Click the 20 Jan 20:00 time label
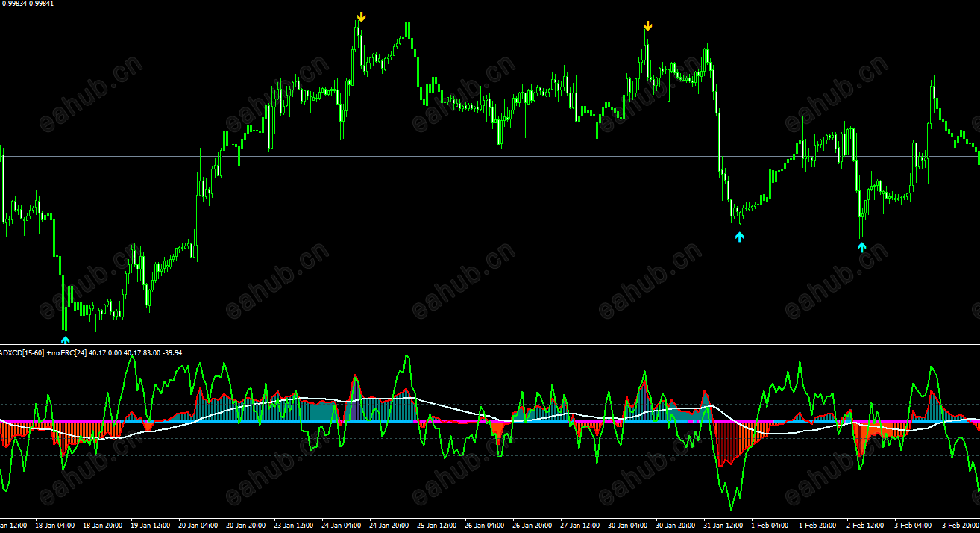Viewport: 980px width, 533px height. click(x=246, y=526)
